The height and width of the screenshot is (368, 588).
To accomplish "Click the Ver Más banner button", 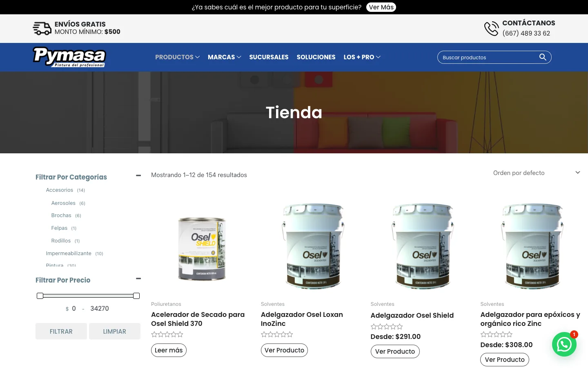I will tap(381, 7).
